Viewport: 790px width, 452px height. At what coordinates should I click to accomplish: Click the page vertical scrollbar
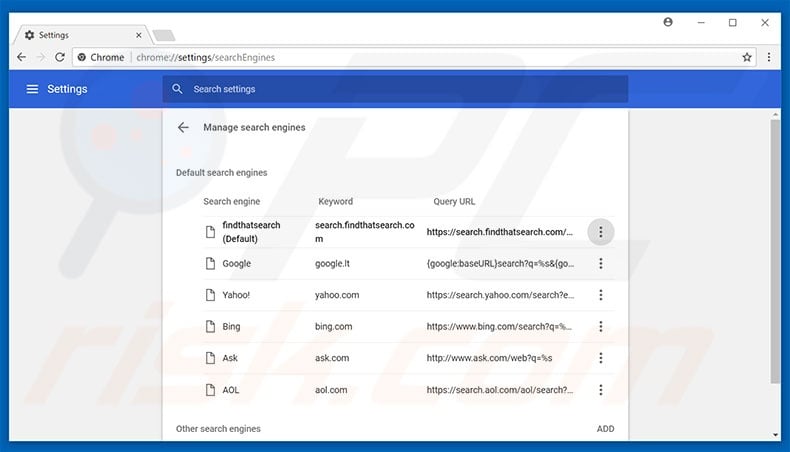point(775,252)
